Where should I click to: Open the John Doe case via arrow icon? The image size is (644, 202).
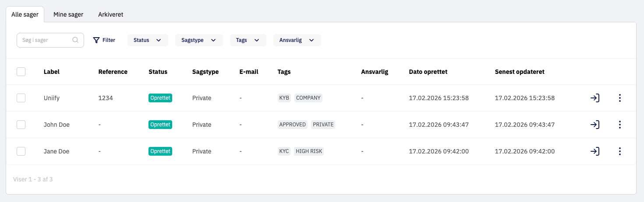[x=594, y=125]
